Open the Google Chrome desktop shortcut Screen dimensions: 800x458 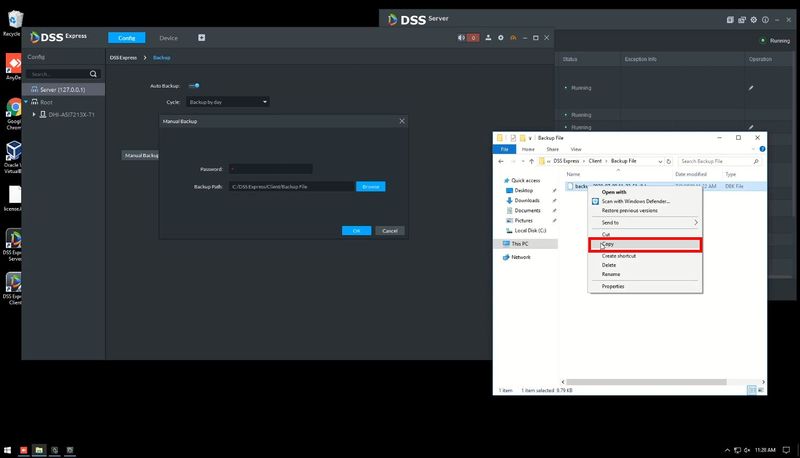pyautogui.click(x=14, y=113)
